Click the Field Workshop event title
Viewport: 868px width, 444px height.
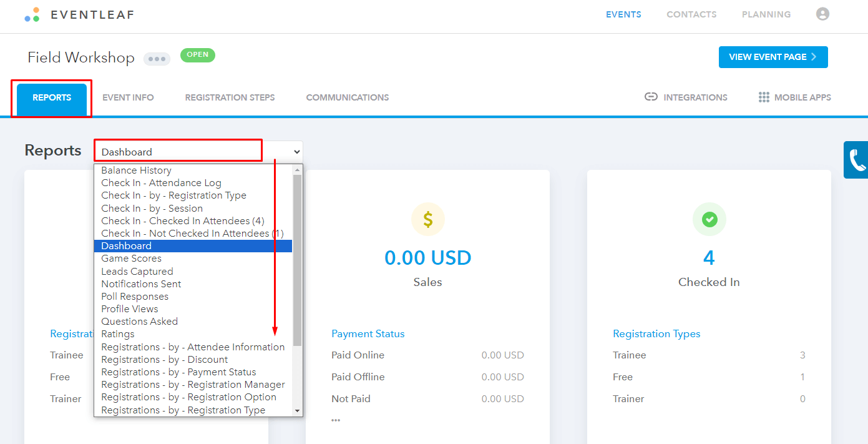(81, 57)
